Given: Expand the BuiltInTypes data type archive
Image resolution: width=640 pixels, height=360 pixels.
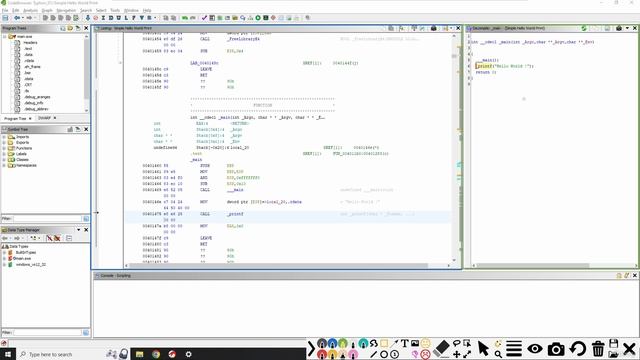Looking at the screenshot, I should pos(4,253).
